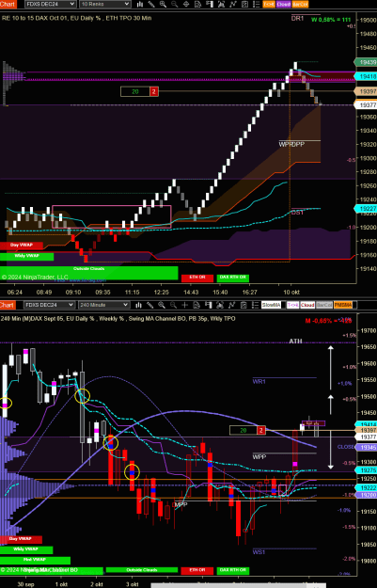
Task: Open the 240 Minute interval dropdown
Action: tap(103, 305)
